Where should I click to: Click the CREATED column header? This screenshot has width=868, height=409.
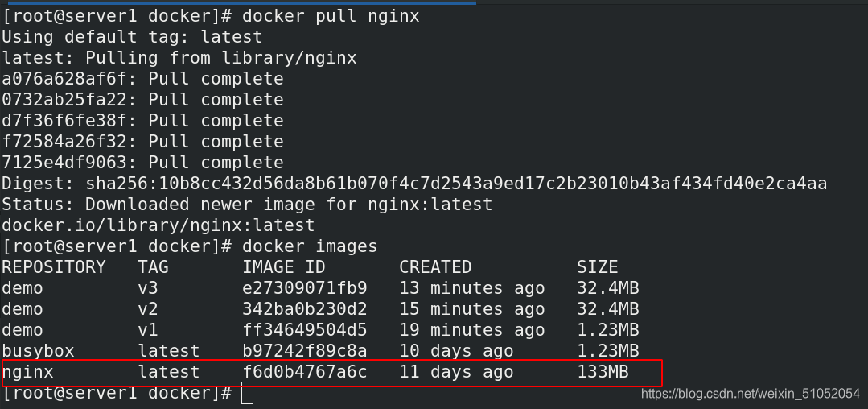click(x=435, y=267)
